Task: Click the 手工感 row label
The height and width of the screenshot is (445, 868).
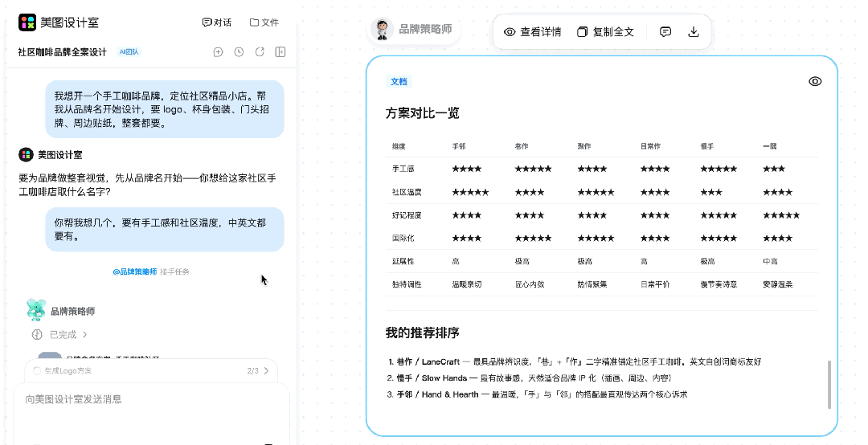Action: (x=403, y=169)
